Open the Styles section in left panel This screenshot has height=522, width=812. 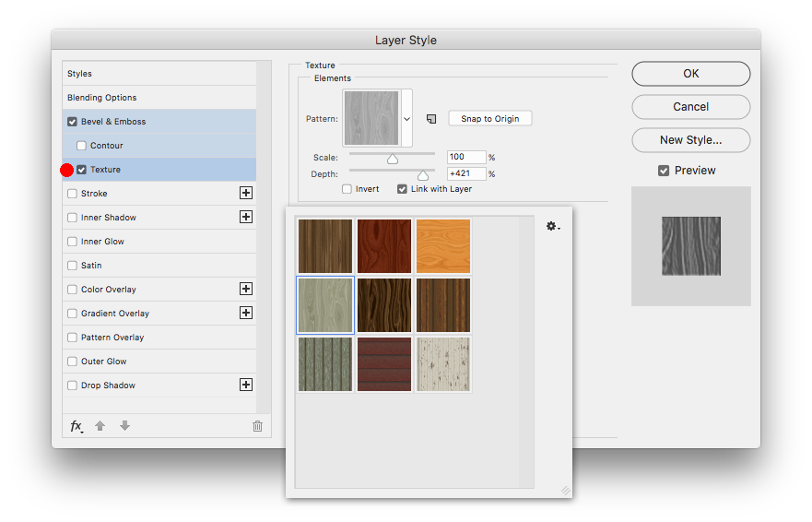pyautogui.click(x=79, y=74)
